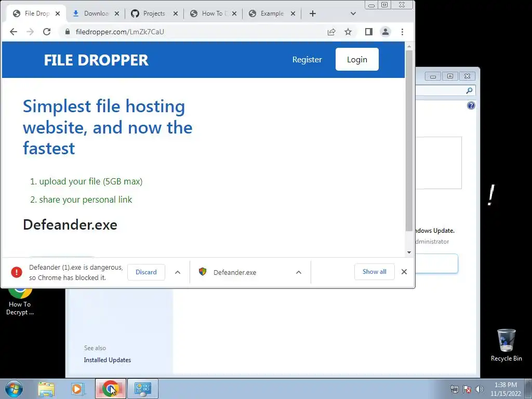The image size is (532, 399).
Task: Click the Register link
Action: coord(307,59)
